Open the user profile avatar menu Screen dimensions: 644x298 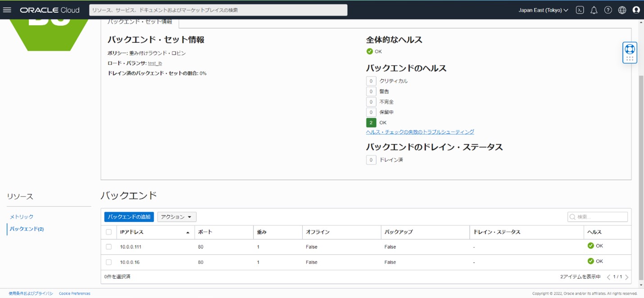pos(636,10)
